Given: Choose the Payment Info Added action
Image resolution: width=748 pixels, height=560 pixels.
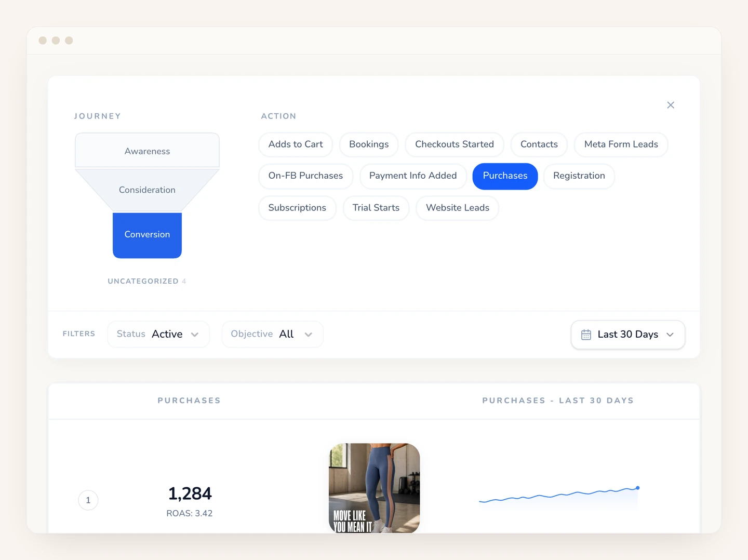Looking at the screenshot, I should point(413,176).
